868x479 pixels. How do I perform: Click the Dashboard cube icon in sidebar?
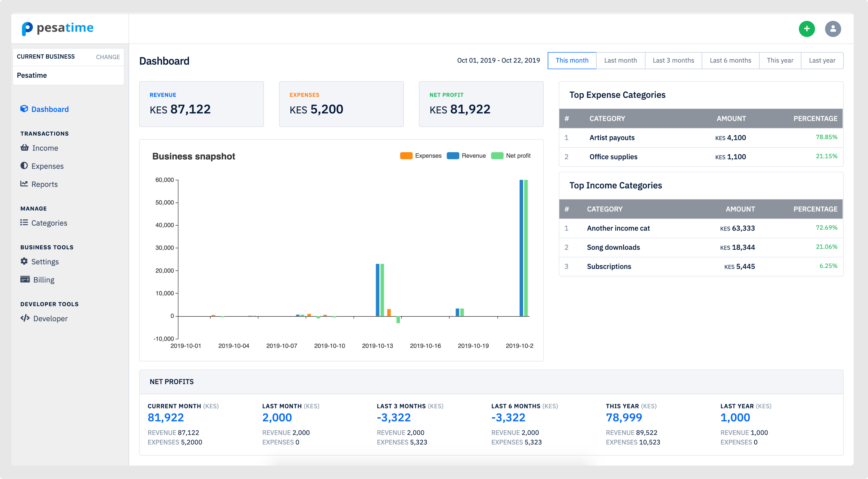[x=24, y=109]
